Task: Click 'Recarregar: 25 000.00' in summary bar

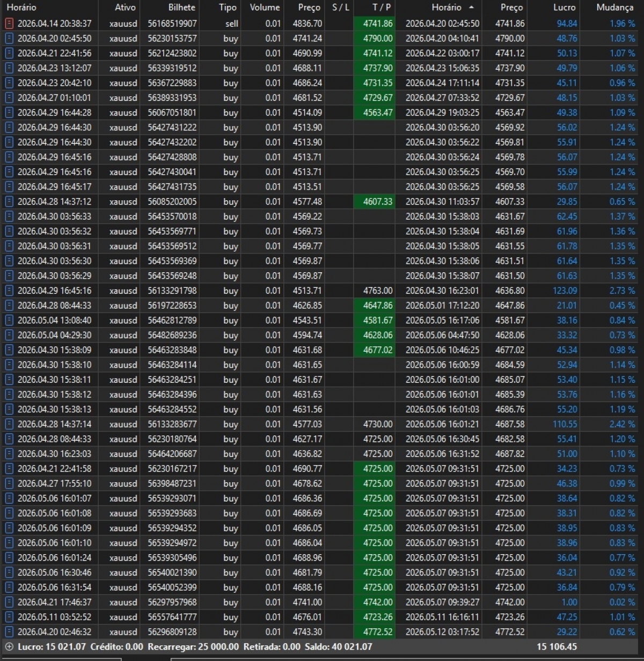Action: (193, 647)
